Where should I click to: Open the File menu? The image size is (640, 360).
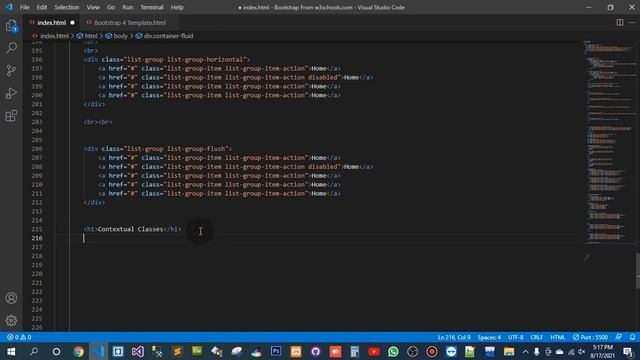click(24, 7)
